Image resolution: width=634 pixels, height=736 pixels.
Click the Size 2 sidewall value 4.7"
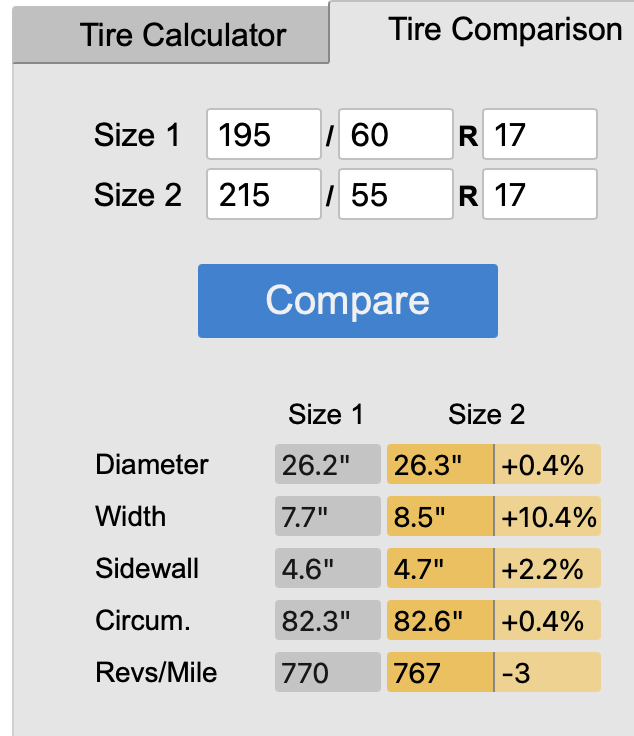tap(440, 569)
